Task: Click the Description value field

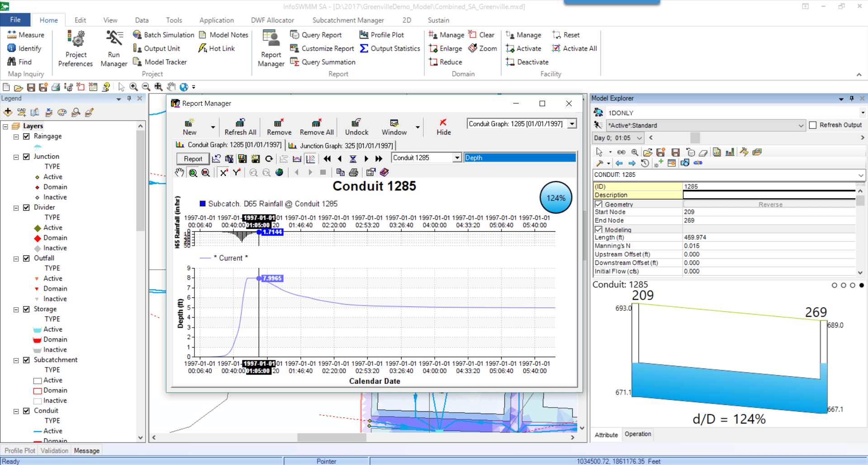Action: click(769, 195)
